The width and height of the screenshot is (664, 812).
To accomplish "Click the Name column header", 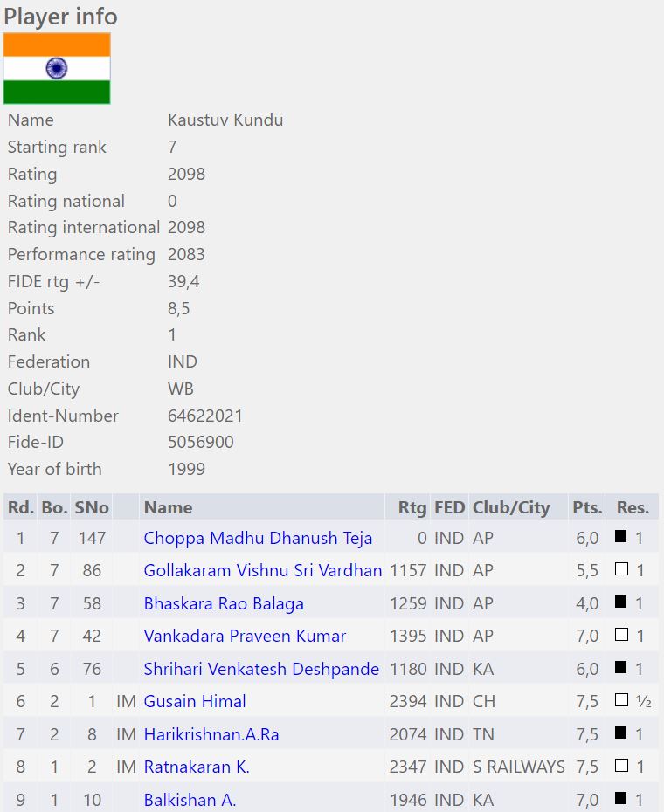I will 168,507.
